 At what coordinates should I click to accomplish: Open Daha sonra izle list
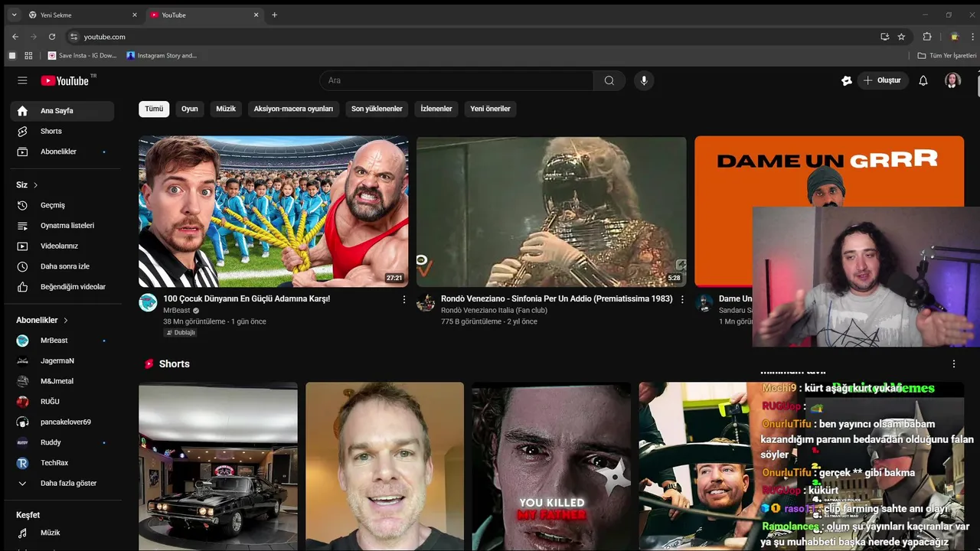[62, 266]
